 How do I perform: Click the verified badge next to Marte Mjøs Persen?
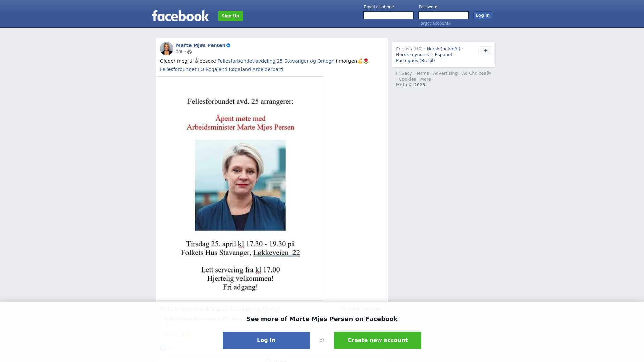click(x=228, y=45)
